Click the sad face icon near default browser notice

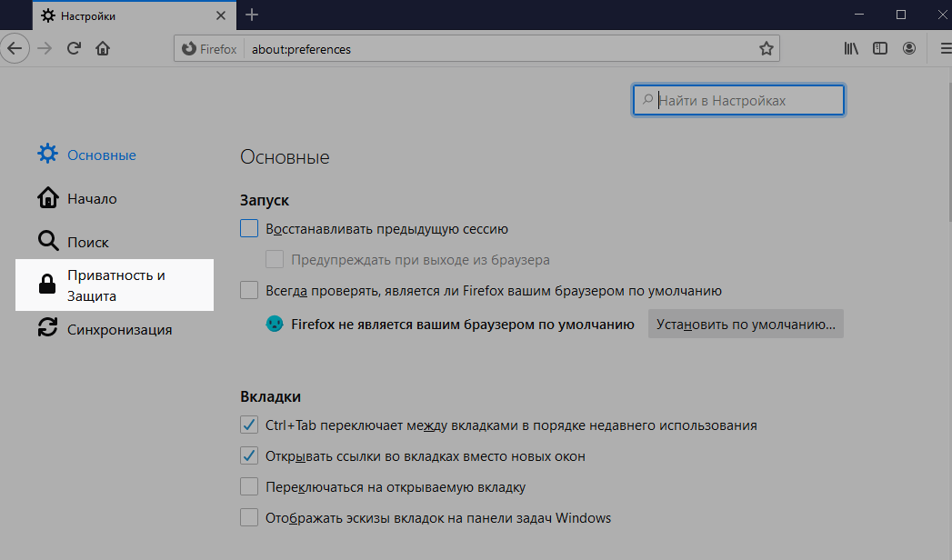275,324
